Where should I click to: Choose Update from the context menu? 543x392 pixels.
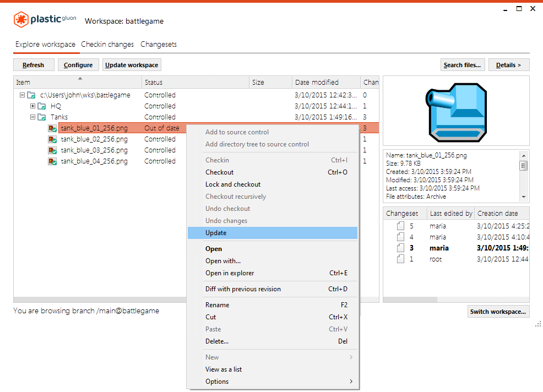point(273,233)
